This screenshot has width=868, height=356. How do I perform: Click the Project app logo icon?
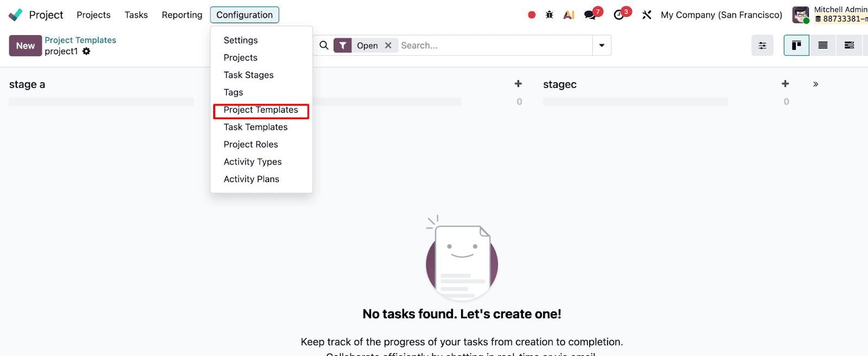[x=16, y=15]
